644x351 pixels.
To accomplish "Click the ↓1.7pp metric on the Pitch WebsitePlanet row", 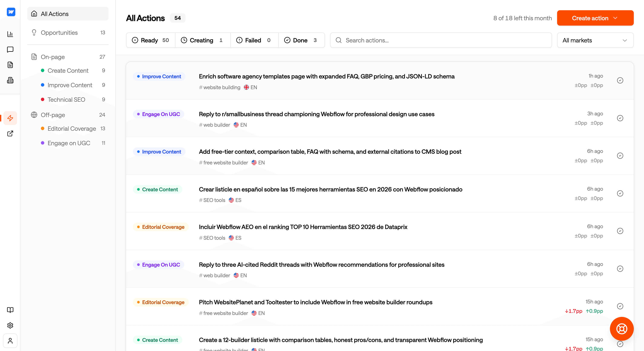I will pyautogui.click(x=574, y=311).
